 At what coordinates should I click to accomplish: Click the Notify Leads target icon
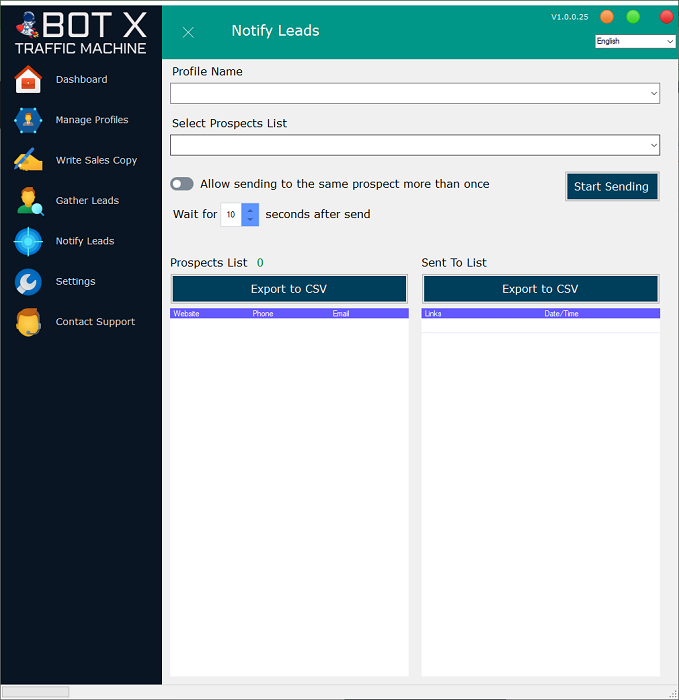[28, 242]
